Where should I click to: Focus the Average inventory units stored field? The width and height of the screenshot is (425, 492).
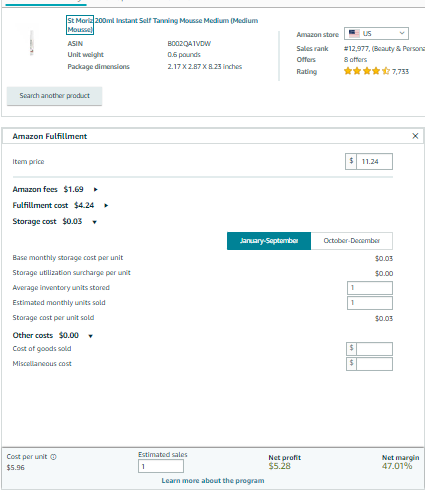pos(370,288)
